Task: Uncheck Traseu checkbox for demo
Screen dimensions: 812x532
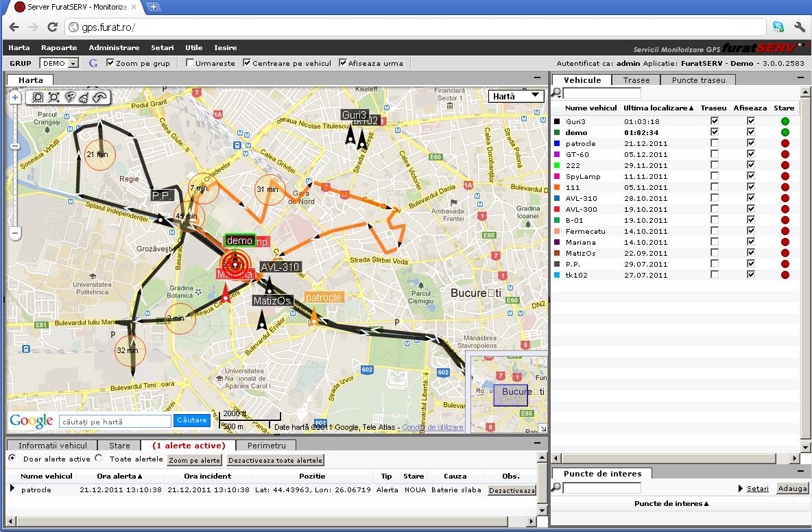Action: click(x=715, y=132)
